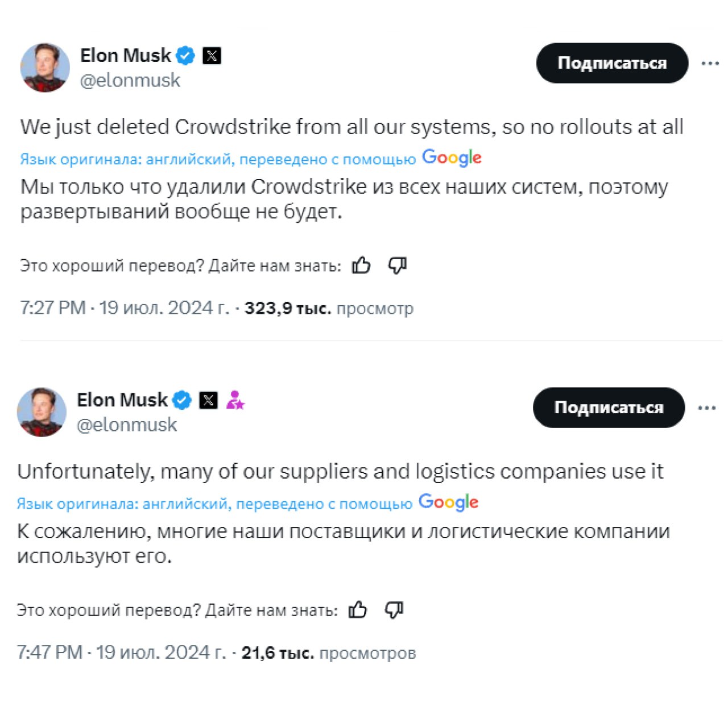Viewport: 728px width, 715px height.
Task: Click Elon Musk's avatar on the Crowdstrike tweet
Action: click(x=45, y=68)
